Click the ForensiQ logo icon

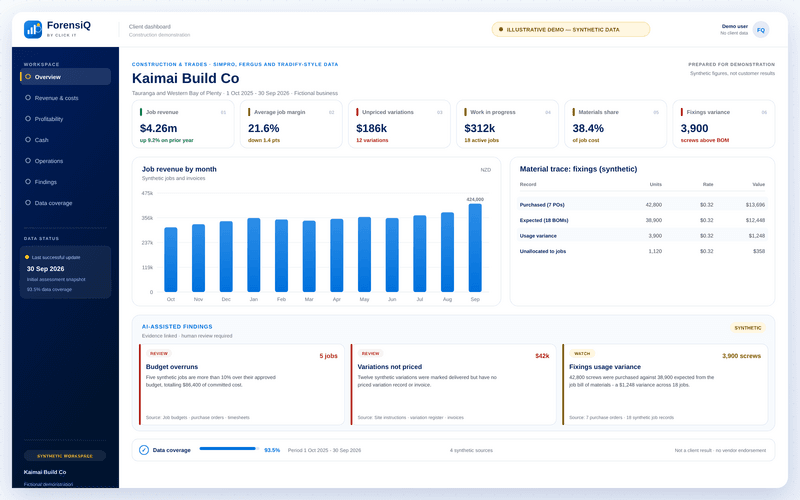[33, 30]
